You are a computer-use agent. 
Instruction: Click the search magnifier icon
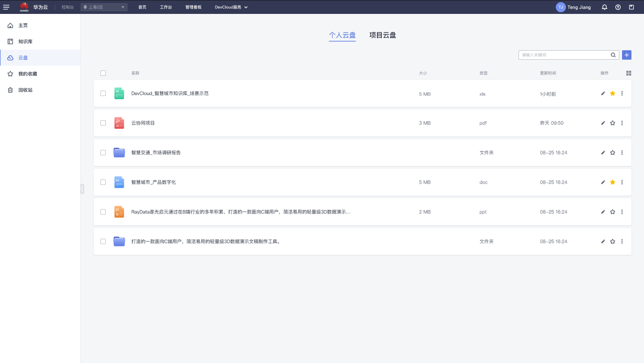613,55
